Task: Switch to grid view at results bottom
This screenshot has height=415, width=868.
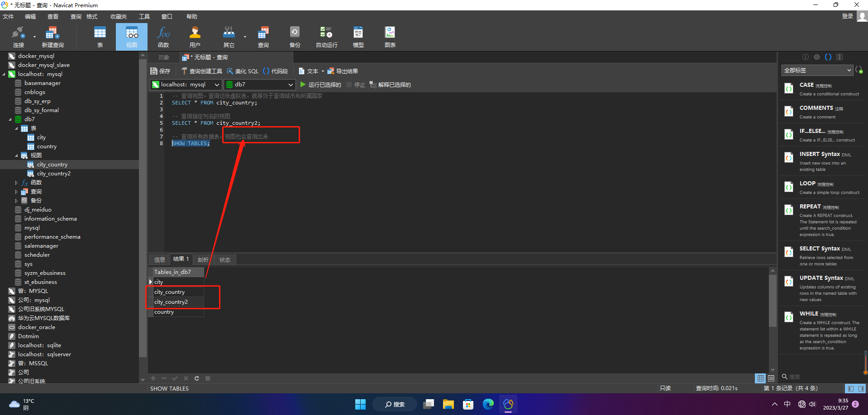Action: [x=760, y=378]
